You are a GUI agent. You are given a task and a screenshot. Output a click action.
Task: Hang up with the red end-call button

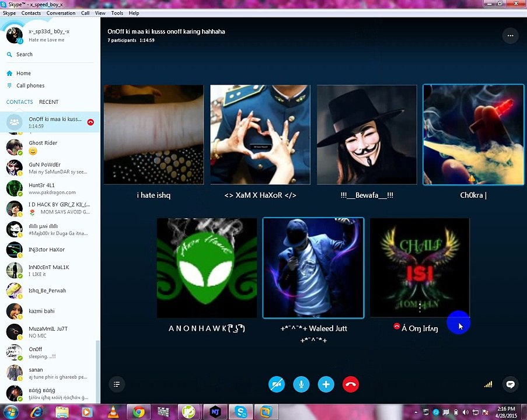click(351, 384)
